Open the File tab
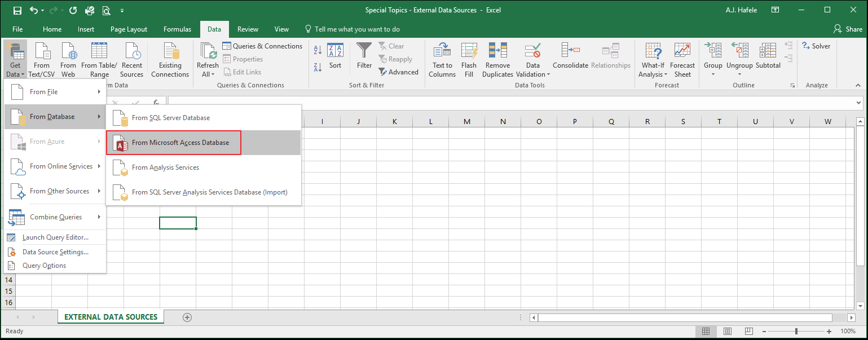868x340 pixels. 17,29
